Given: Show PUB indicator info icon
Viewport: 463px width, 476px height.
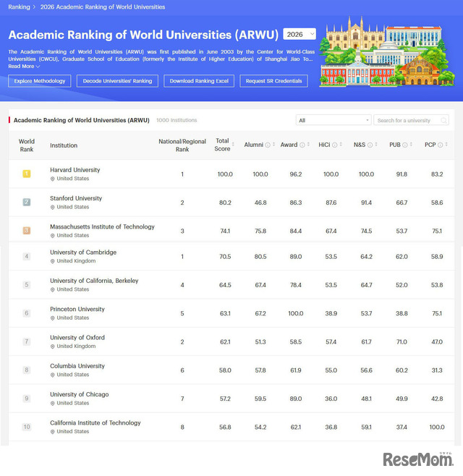Looking at the screenshot, I should [404, 145].
